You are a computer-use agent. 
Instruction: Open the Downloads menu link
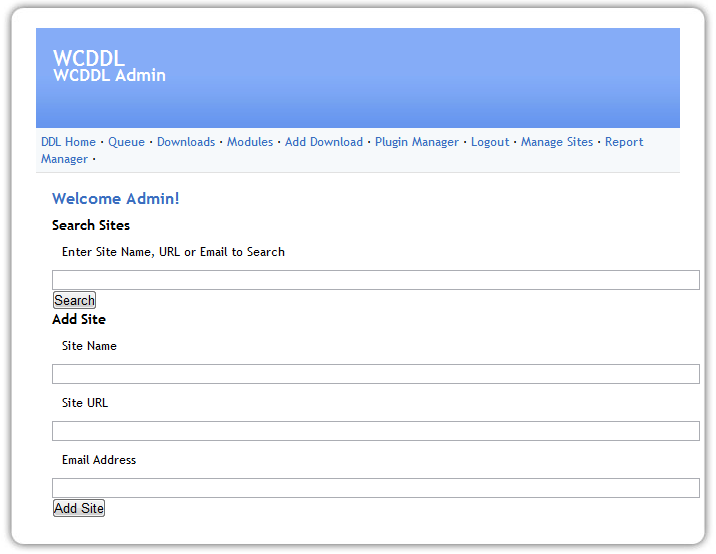pyautogui.click(x=185, y=142)
